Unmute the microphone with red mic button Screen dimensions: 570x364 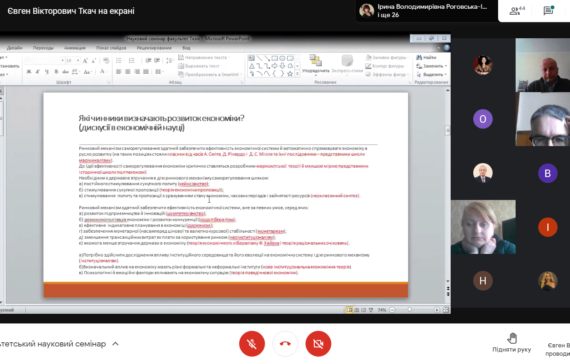252,344
